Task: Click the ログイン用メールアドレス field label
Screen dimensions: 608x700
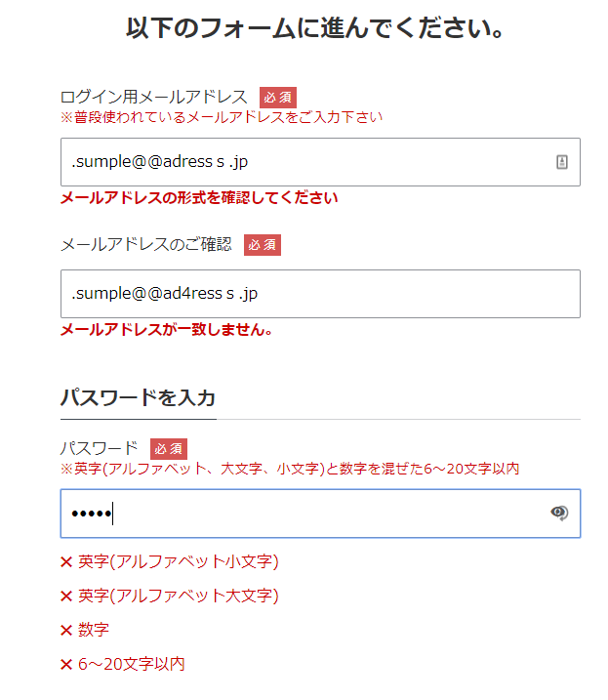Action: (153, 97)
